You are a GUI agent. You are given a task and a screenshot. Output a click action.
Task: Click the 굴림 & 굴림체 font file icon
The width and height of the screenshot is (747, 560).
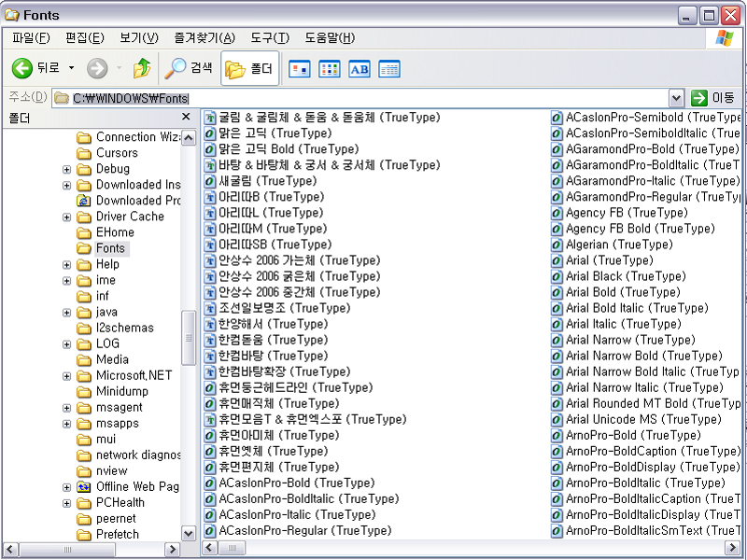point(209,118)
